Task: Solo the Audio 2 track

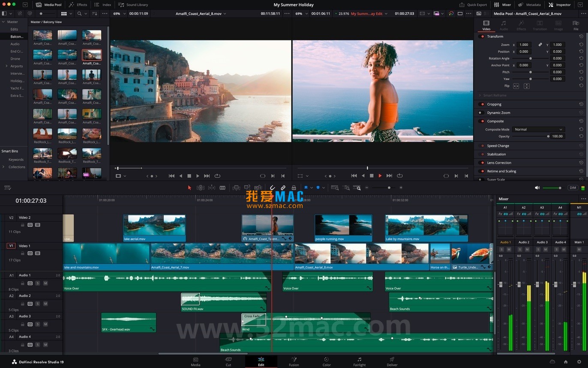Action: pos(38,304)
